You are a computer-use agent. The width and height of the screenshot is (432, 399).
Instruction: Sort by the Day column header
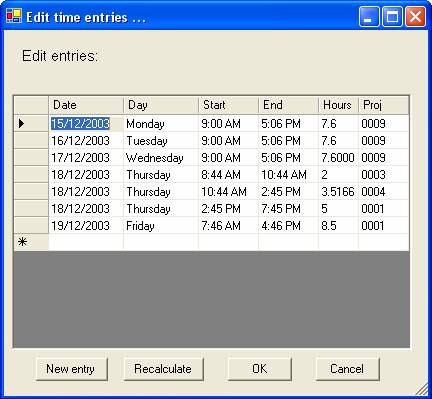161,105
